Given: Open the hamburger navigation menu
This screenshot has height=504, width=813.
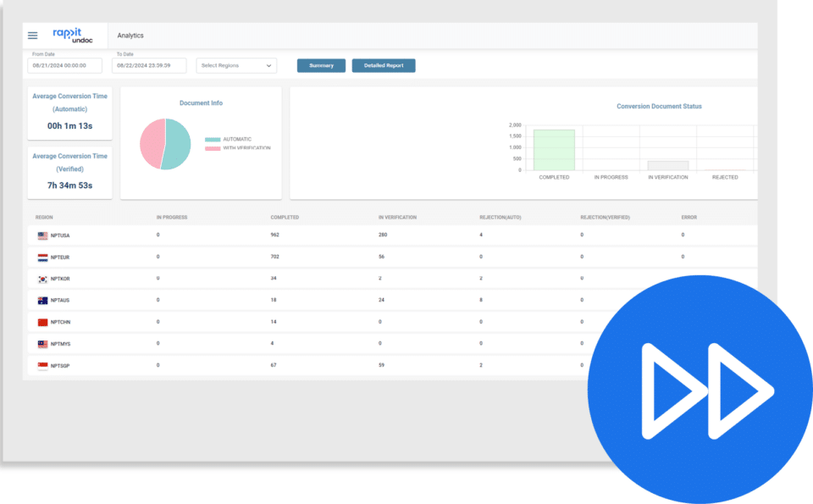Looking at the screenshot, I should click(x=32, y=35).
